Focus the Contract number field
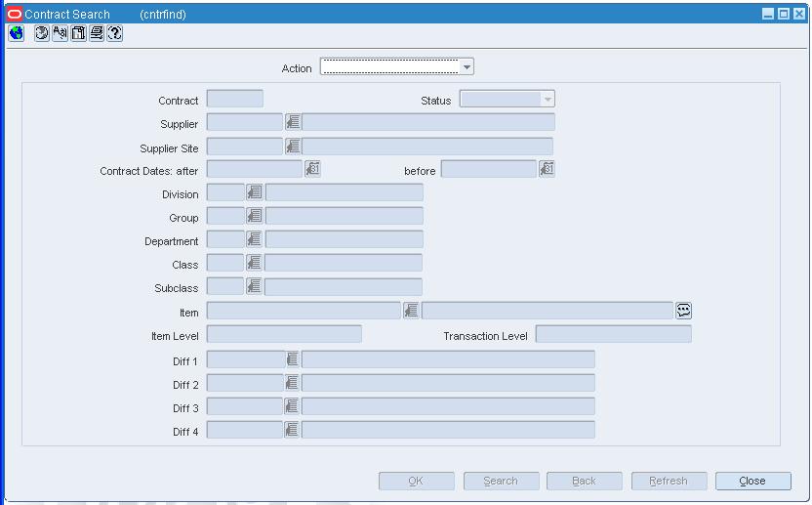 (234, 99)
